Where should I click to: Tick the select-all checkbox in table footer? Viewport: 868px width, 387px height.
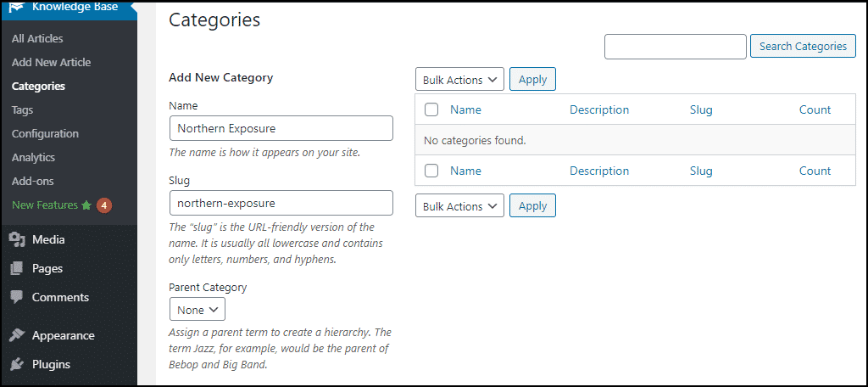pos(431,171)
